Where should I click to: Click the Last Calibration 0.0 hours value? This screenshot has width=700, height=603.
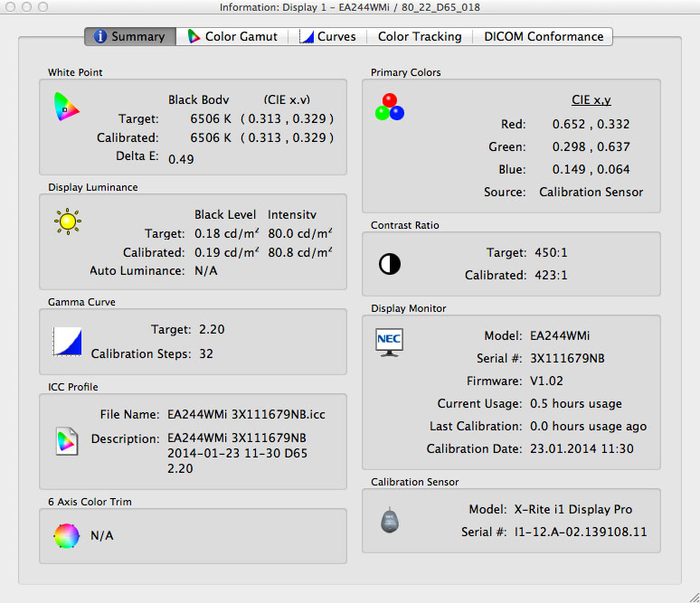[588, 426]
